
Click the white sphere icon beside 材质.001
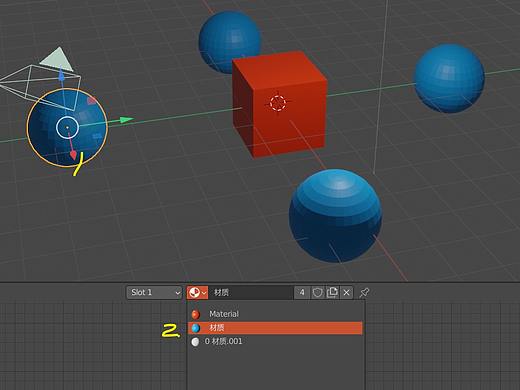[x=195, y=342]
